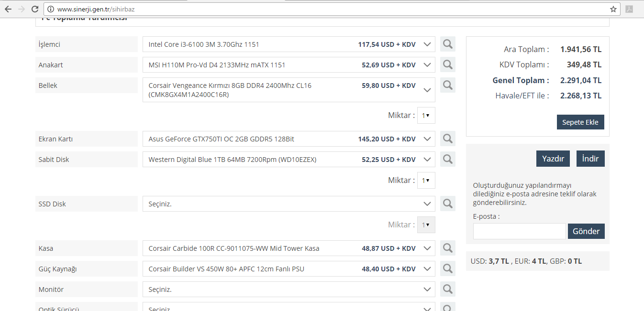Open Sabit Disk dropdown with Western Digital Blue
Viewport: 644px width, 311px height.
(x=289, y=160)
